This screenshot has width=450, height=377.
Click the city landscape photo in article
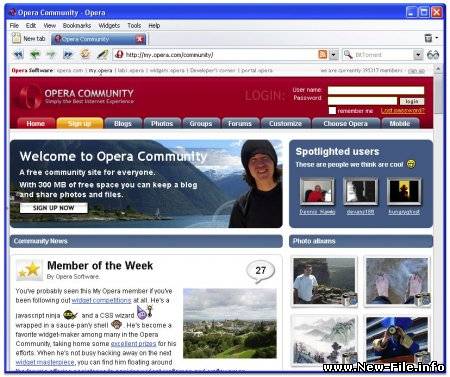click(x=230, y=323)
